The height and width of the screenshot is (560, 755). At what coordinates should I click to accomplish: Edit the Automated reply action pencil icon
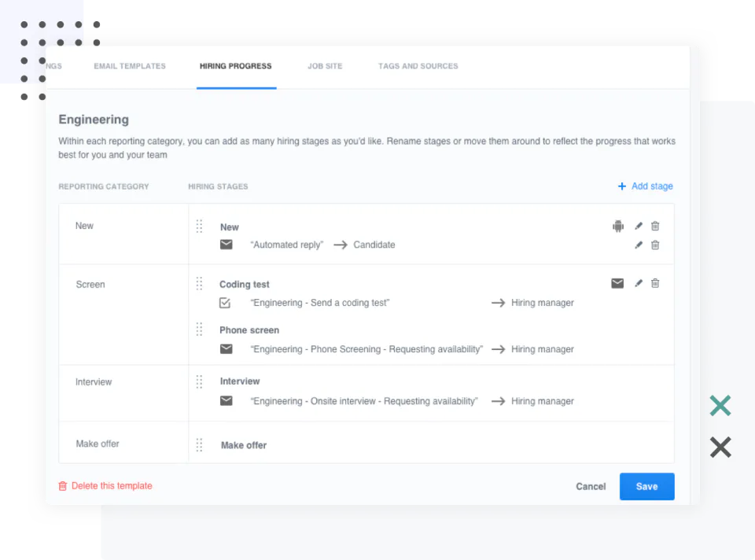click(639, 245)
